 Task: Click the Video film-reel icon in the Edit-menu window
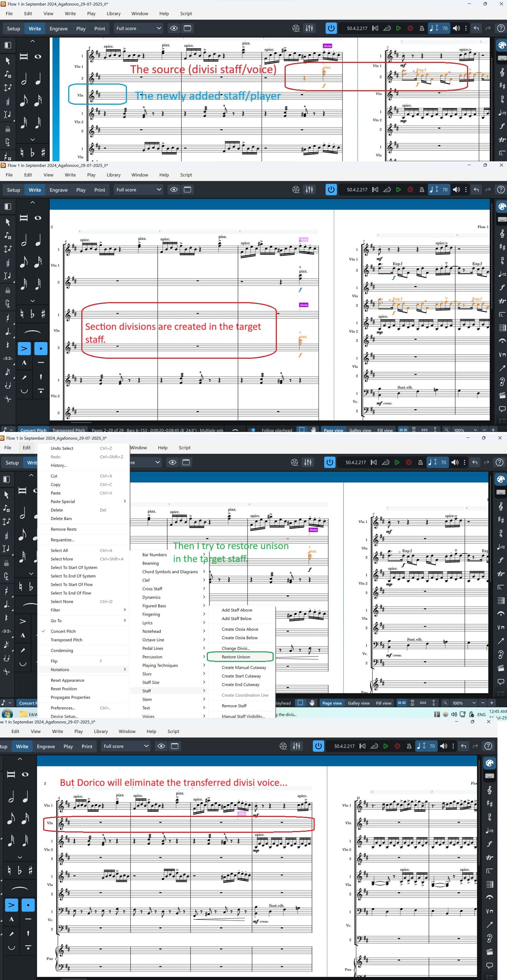(x=295, y=462)
